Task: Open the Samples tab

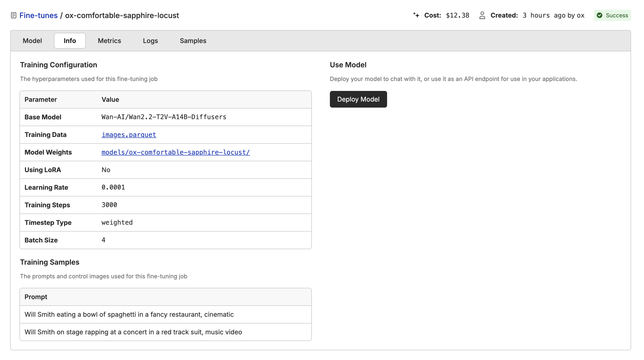Action: pyautogui.click(x=193, y=41)
